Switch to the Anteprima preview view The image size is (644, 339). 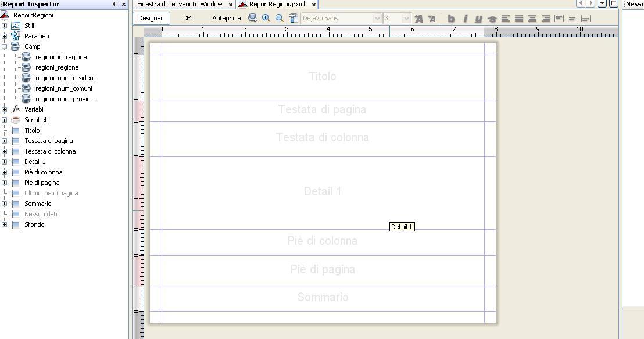pos(226,18)
